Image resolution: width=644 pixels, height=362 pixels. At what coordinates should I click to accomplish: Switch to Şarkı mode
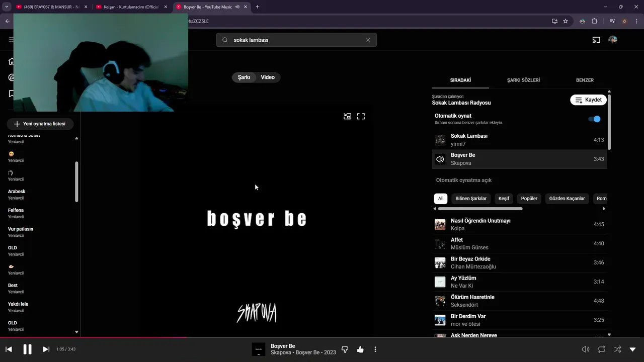coord(244,77)
